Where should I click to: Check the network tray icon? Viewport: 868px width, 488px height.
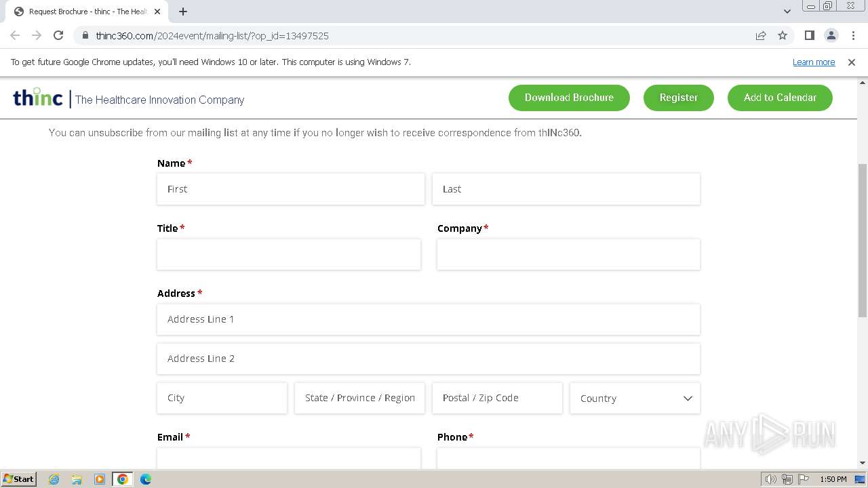tap(787, 479)
